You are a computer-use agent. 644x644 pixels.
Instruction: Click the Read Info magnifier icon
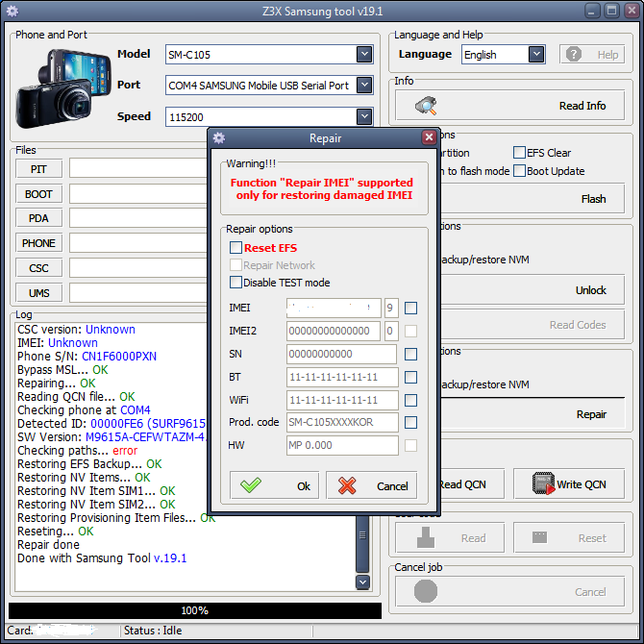pyautogui.click(x=426, y=106)
